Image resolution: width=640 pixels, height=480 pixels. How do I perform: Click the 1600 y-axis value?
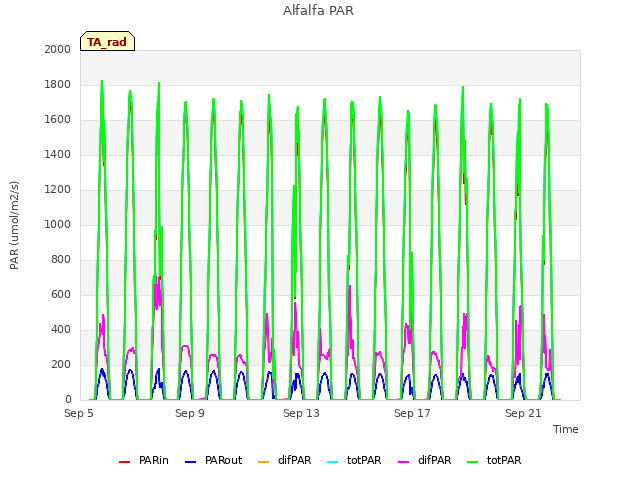(x=58, y=120)
